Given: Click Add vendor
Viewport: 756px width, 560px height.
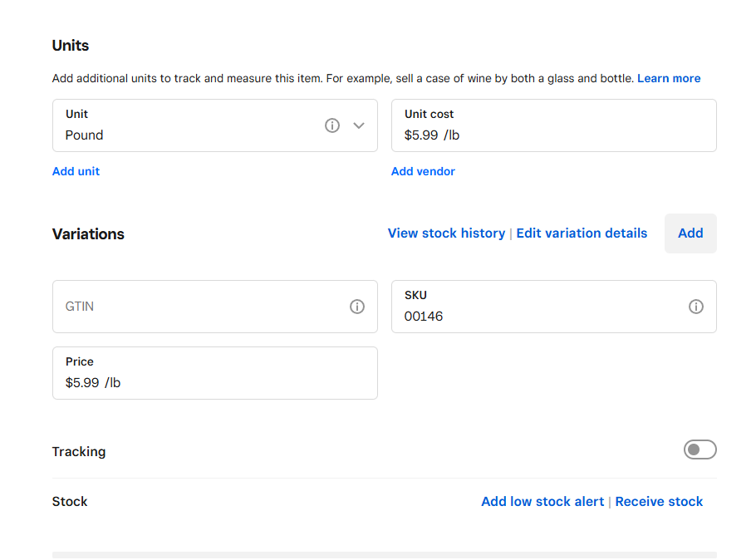Looking at the screenshot, I should [x=423, y=171].
